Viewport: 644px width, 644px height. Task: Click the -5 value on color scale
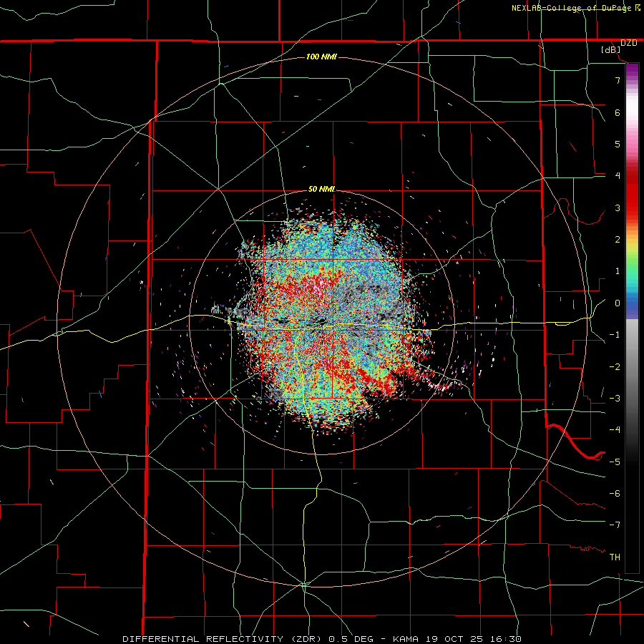[615, 462]
